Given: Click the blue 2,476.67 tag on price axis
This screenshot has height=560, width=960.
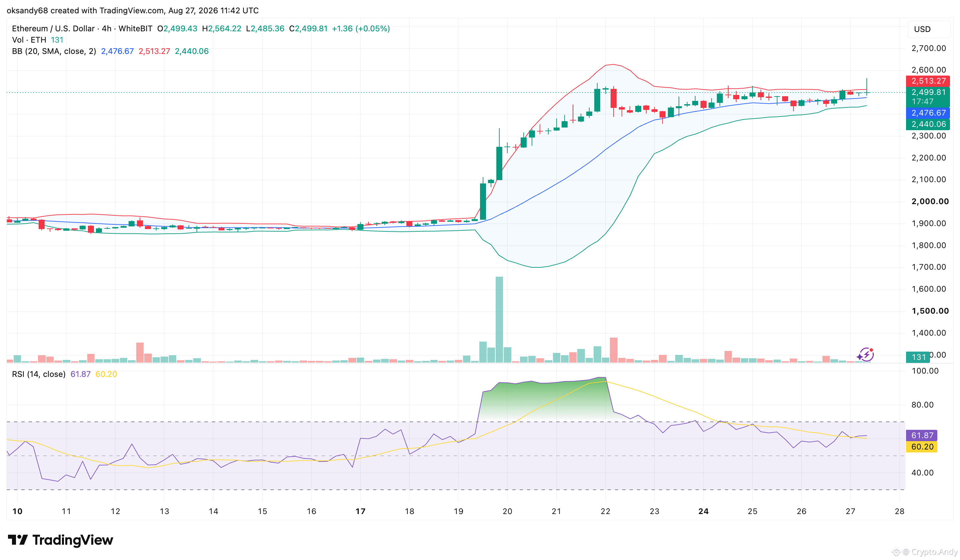Looking at the screenshot, I should (928, 113).
